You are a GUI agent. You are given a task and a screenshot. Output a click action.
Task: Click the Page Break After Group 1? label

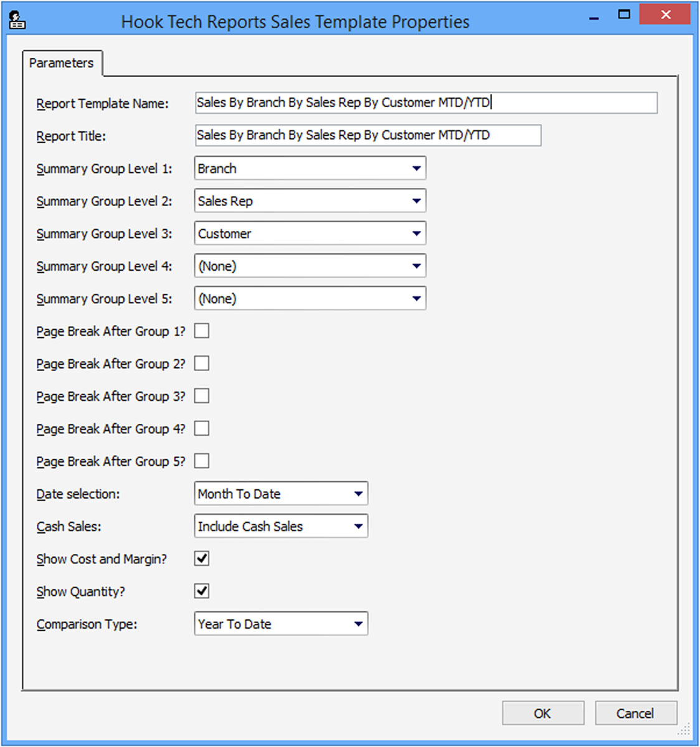pos(111,332)
